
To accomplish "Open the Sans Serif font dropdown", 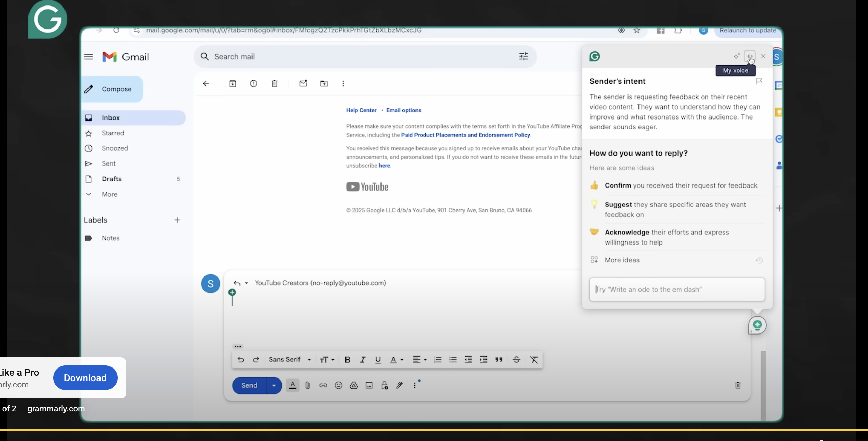I will [290, 360].
